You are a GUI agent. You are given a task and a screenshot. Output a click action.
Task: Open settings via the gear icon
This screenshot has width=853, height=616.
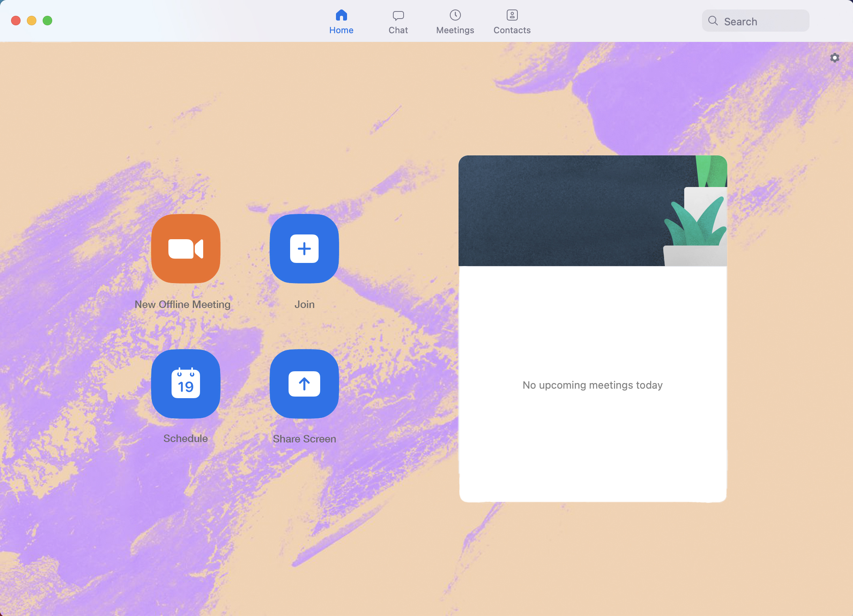click(834, 58)
